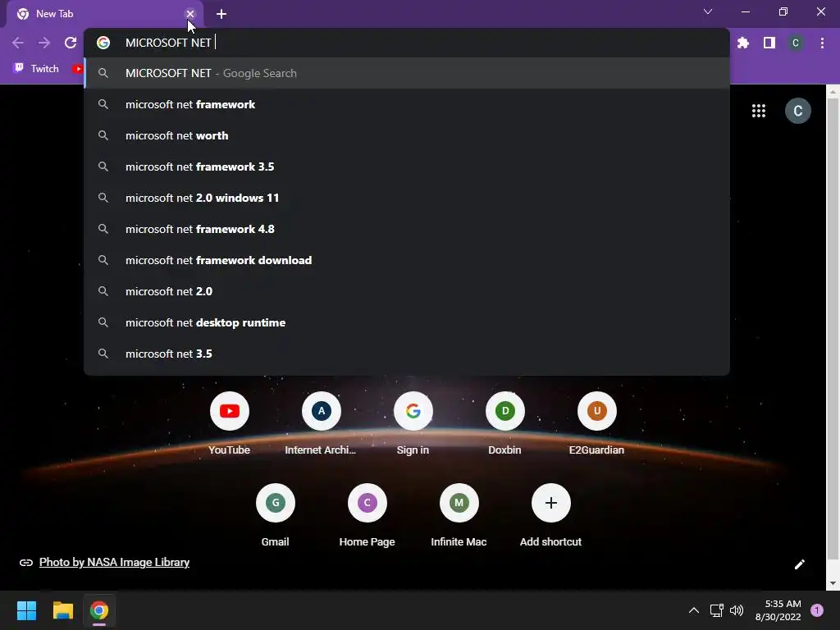
Task: Open the volume control in system tray
Action: pyautogui.click(x=737, y=610)
